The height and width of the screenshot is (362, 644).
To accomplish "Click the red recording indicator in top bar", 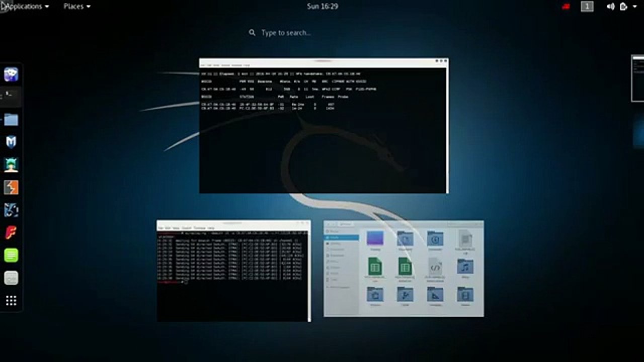I will tap(566, 7).
